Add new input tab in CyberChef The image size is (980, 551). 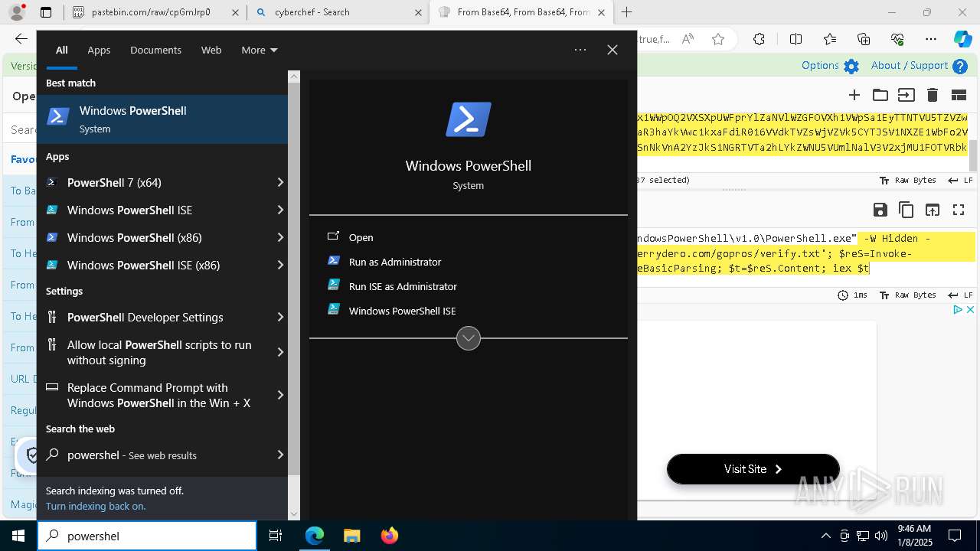coord(854,95)
